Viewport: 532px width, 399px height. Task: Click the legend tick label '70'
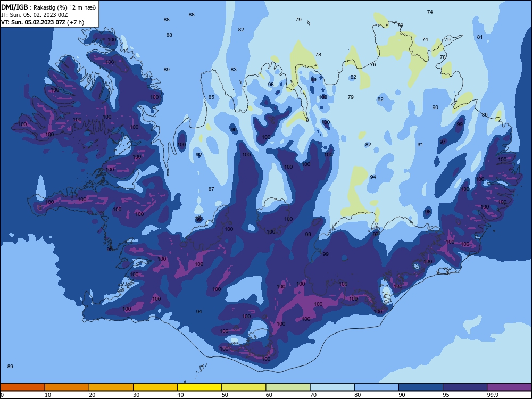pyautogui.click(x=313, y=395)
